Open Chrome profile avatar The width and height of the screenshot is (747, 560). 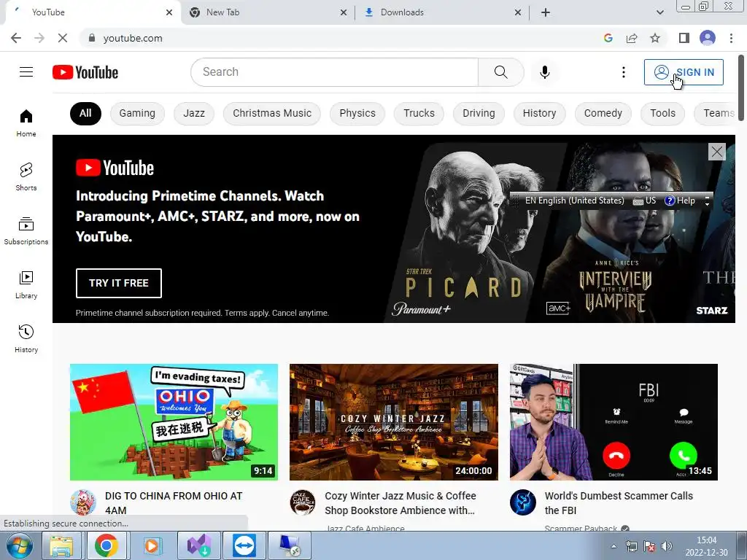[x=708, y=38]
